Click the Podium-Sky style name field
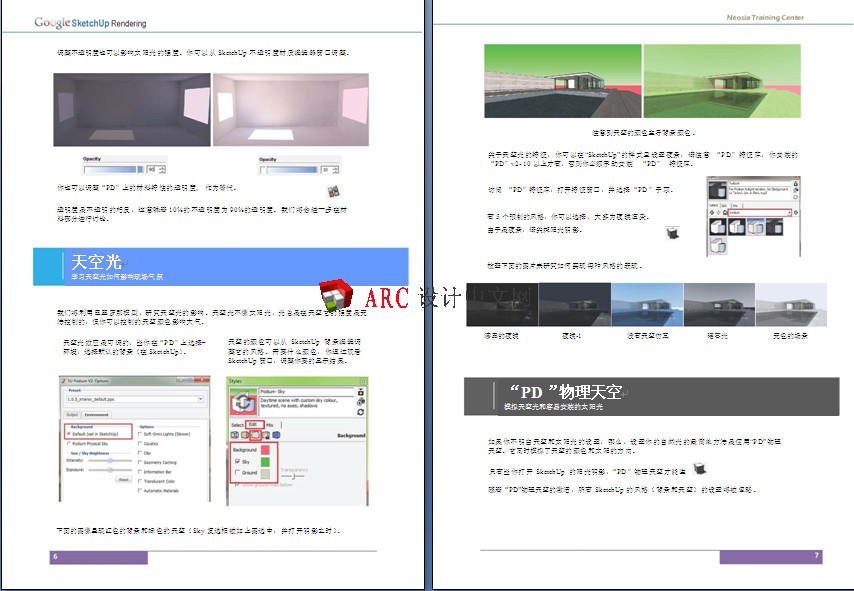Image resolution: width=854 pixels, height=591 pixels. pos(306,392)
